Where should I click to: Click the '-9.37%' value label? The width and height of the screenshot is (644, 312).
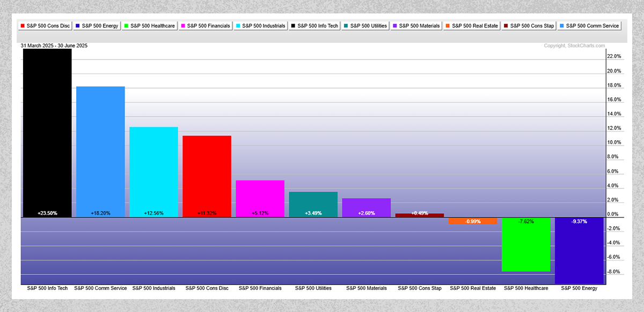coord(579,221)
